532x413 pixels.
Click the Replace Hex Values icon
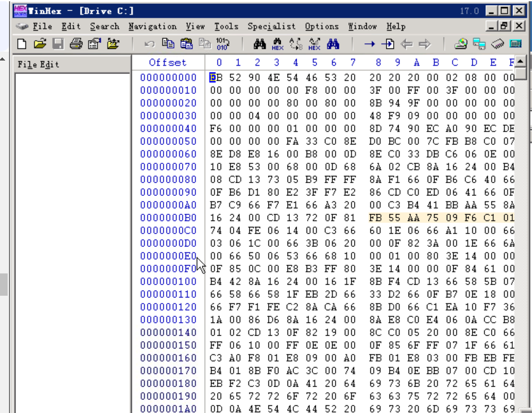[314, 44]
